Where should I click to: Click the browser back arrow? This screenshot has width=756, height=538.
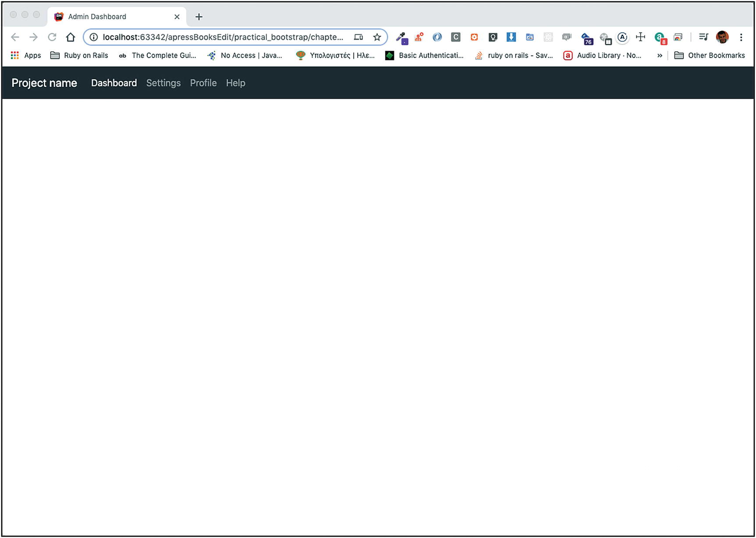click(15, 37)
